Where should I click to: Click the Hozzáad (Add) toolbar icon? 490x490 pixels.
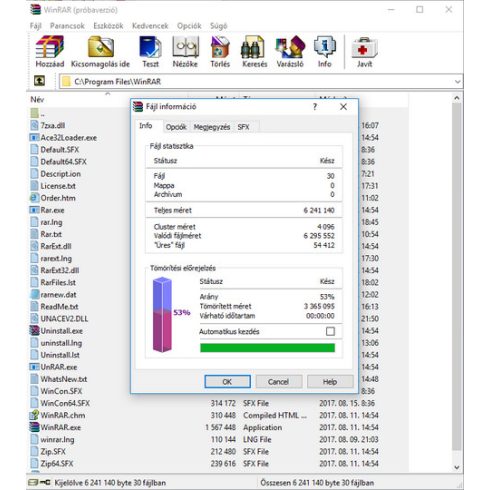coord(49,47)
